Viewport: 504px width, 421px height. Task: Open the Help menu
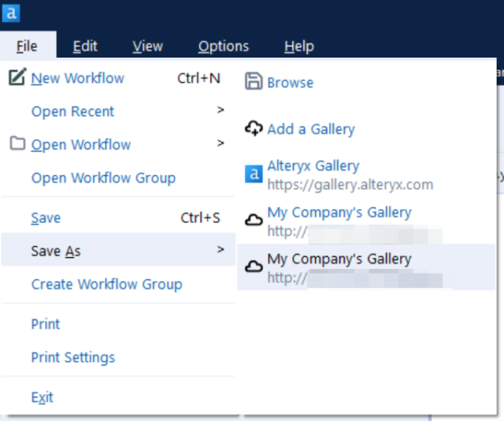click(x=299, y=46)
